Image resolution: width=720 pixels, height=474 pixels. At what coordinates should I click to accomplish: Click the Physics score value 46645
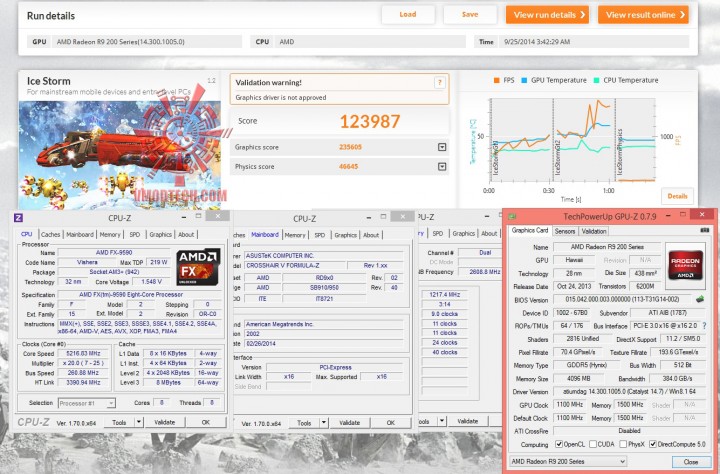pyautogui.click(x=348, y=166)
